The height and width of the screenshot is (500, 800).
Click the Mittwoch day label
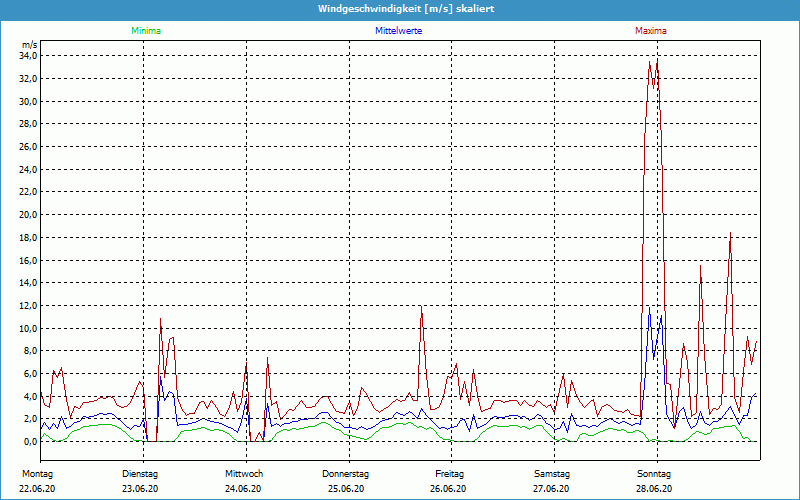244,474
